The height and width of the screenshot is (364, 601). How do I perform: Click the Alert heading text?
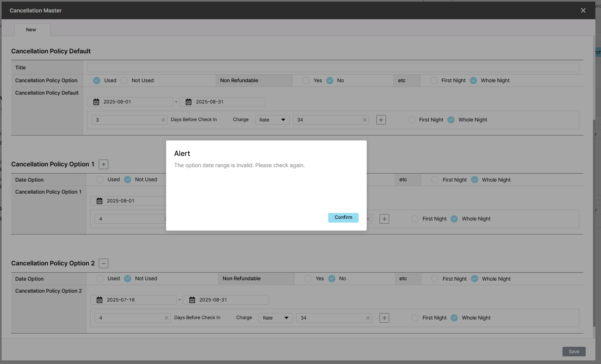click(x=182, y=154)
